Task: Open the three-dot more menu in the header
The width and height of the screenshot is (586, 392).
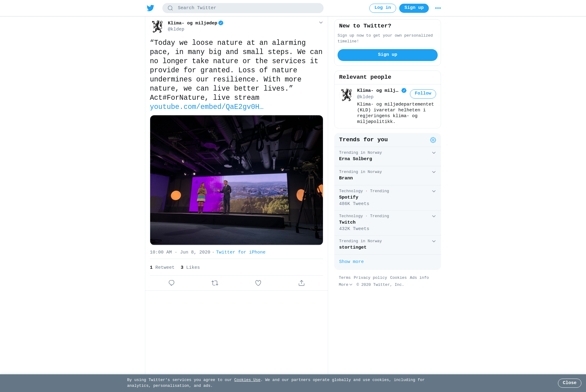Action: pyautogui.click(x=438, y=8)
